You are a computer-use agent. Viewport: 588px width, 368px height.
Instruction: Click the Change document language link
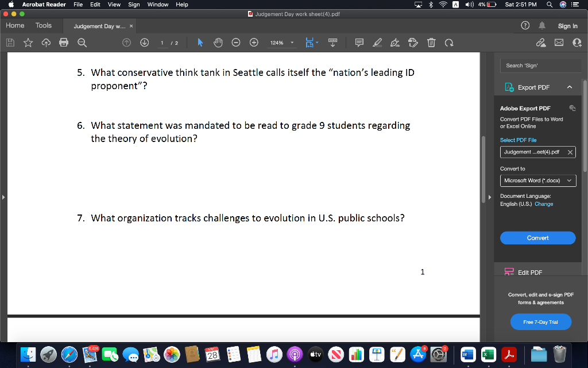[544, 204]
